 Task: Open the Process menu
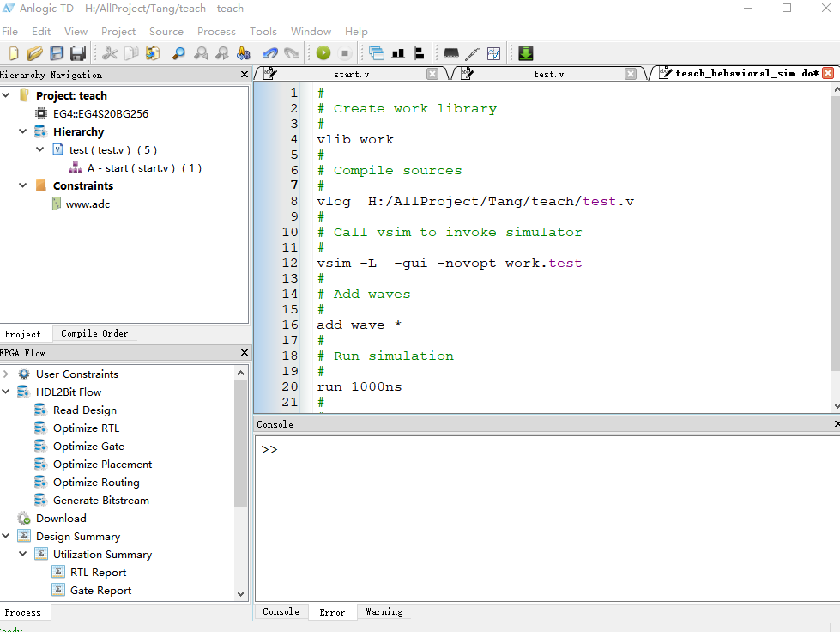click(216, 32)
